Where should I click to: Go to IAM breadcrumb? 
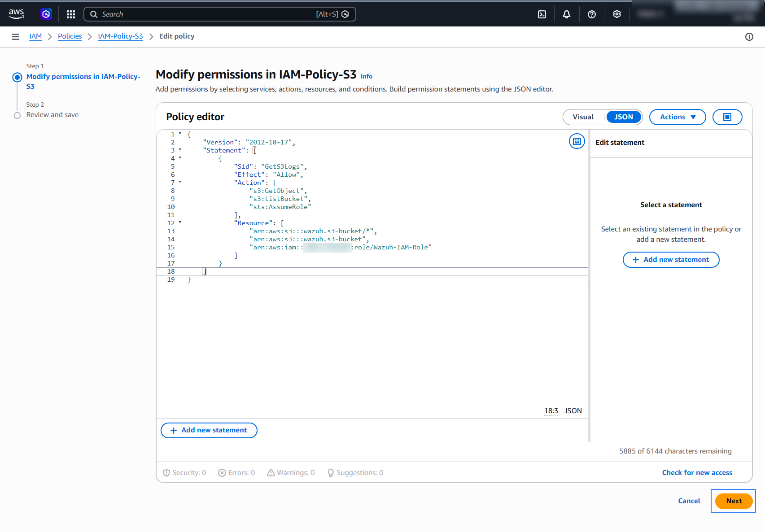coord(35,36)
